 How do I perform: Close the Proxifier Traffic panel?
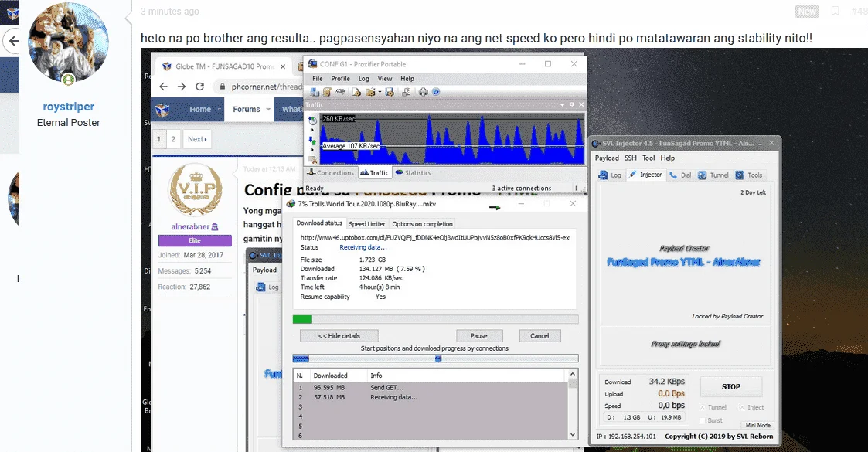point(581,104)
